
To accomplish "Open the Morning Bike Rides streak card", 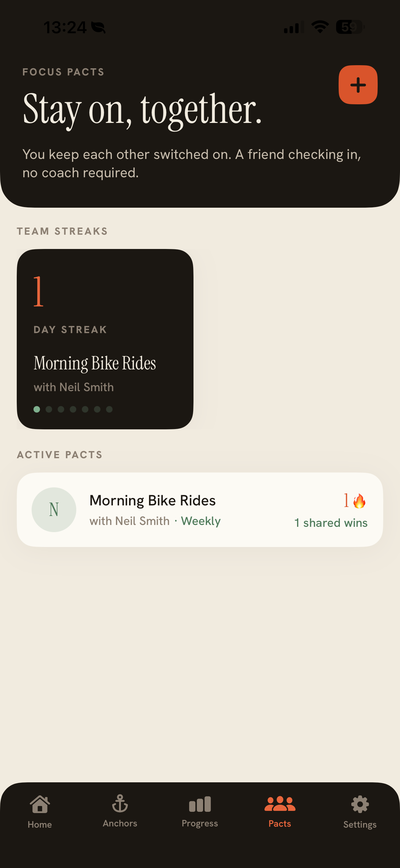I will pos(105,339).
